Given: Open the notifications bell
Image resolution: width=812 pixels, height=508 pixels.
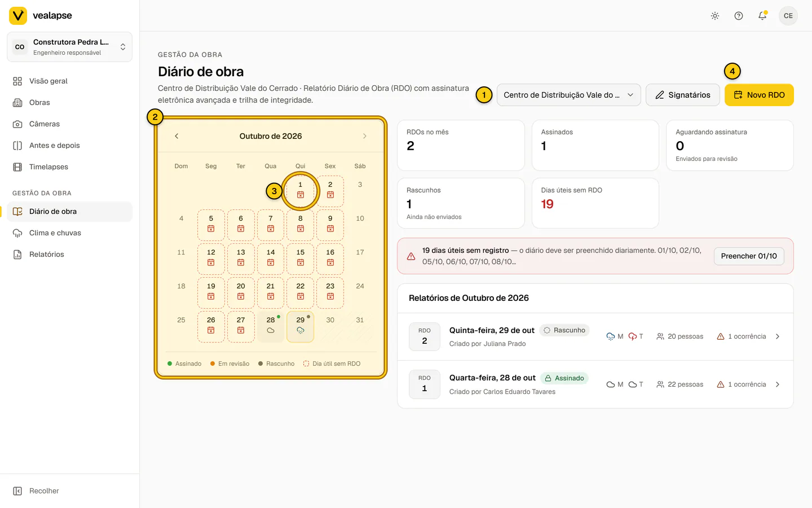Looking at the screenshot, I should click(762, 16).
